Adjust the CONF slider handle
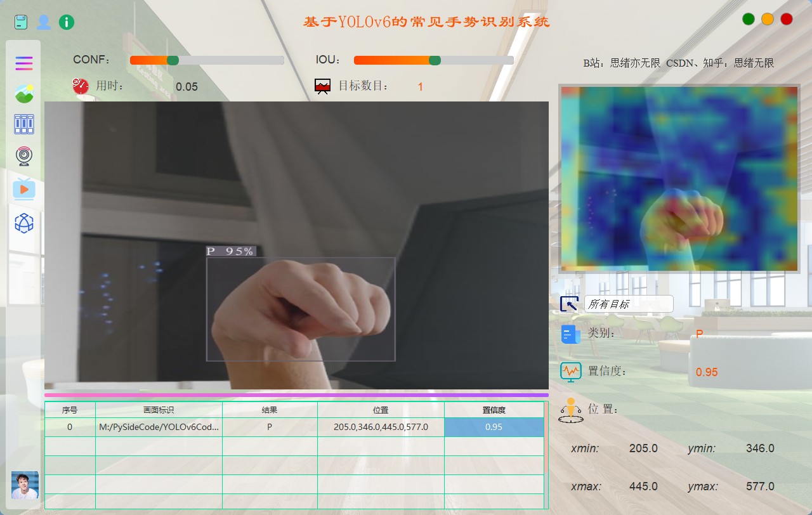 tap(173, 60)
